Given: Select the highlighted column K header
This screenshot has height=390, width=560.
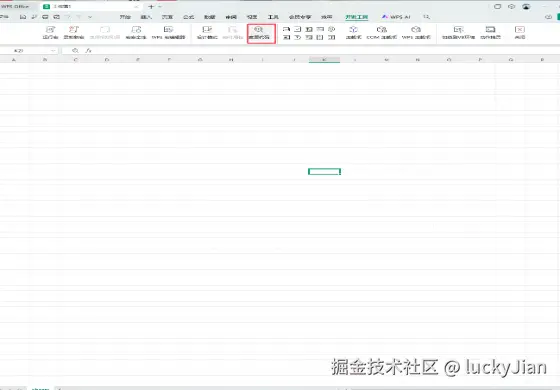Looking at the screenshot, I should point(324,60).
